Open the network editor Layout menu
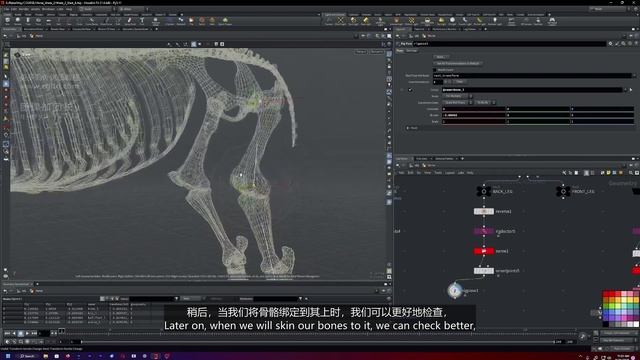The width and height of the screenshot is (640, 360). click(449, 173)
